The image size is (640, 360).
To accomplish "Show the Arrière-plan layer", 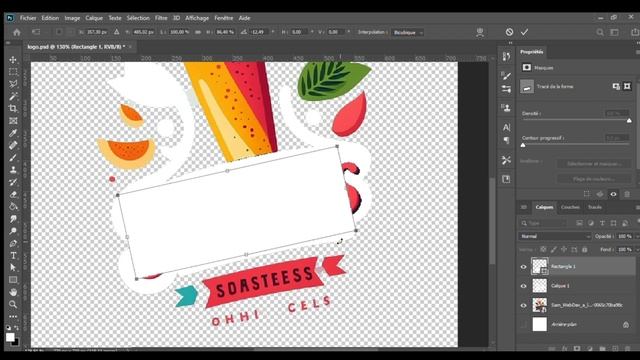I will [x=524, y=324].
